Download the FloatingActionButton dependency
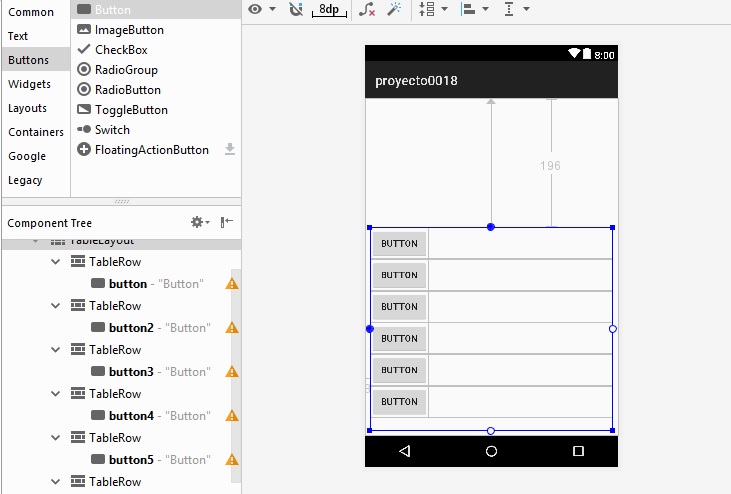The width and height of the screenshot is (731, 494). pyautogui.click(x=230, y=150)
